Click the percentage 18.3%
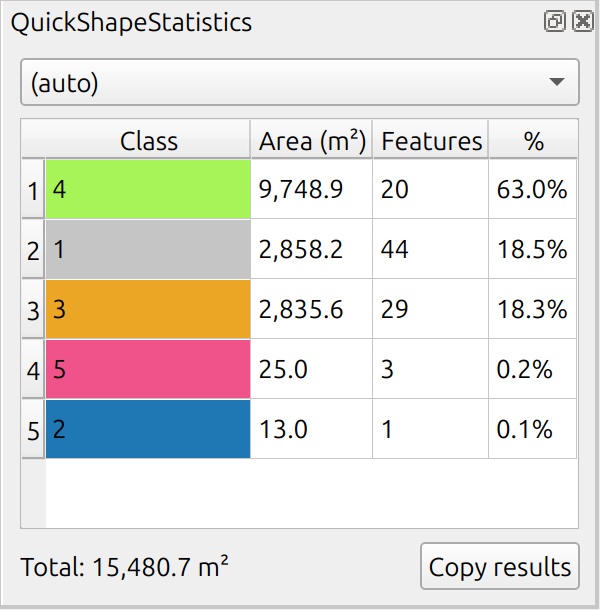Image resolution: width=600 pixels, height=610 pixels. (533, 309)
